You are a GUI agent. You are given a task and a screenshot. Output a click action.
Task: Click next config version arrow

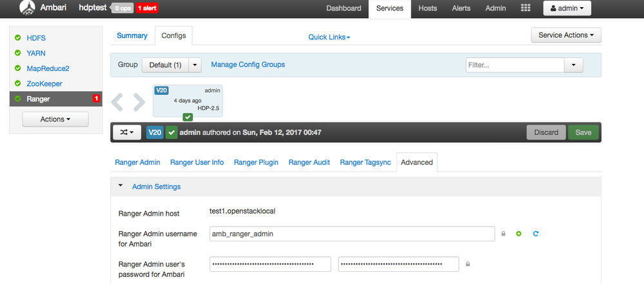(139, 102)
